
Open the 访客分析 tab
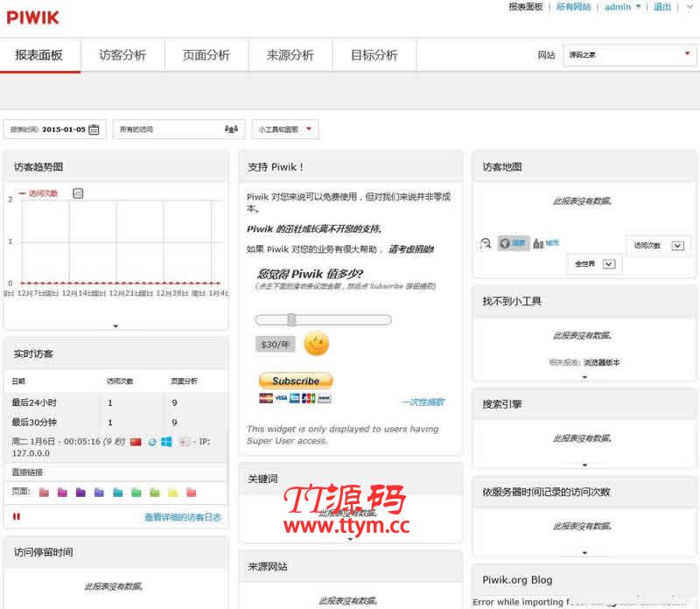(x=122, y=55)
